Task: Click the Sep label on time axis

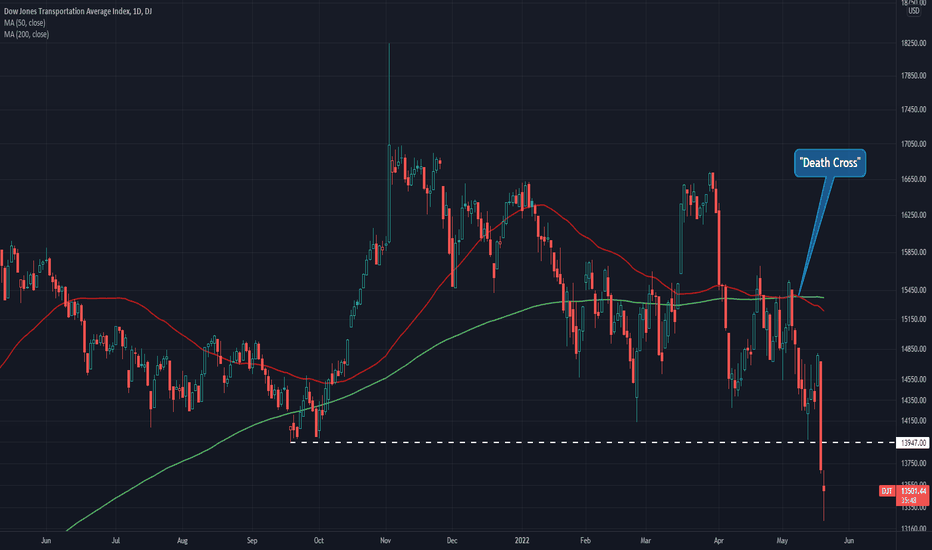Action: (x=252, y=540)
